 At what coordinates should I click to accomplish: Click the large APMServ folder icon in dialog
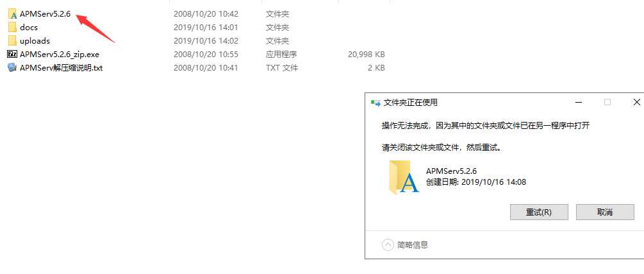pyautogui.click(x=404, y=177)
